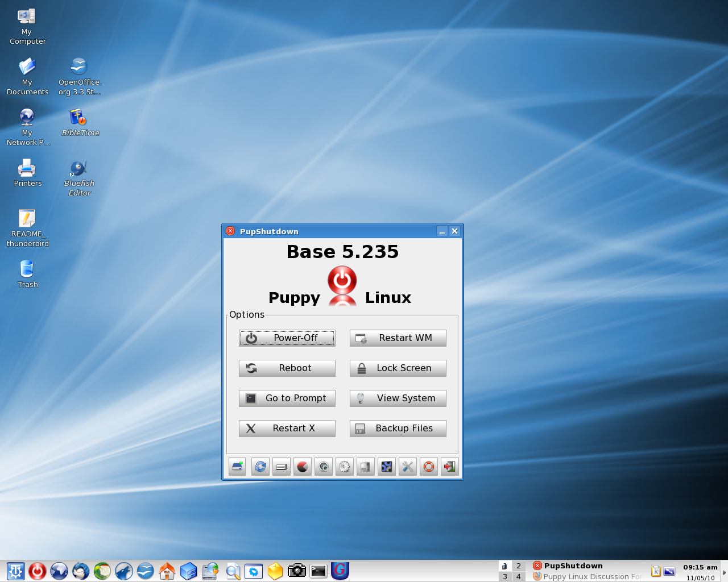Click the drive with pie chart icon on taskbar
728x582 pixels.
tap(210, 571)
